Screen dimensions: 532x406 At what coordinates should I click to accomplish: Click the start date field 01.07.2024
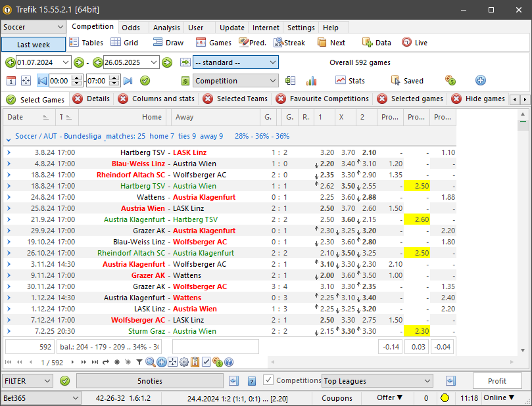(43, 62)
